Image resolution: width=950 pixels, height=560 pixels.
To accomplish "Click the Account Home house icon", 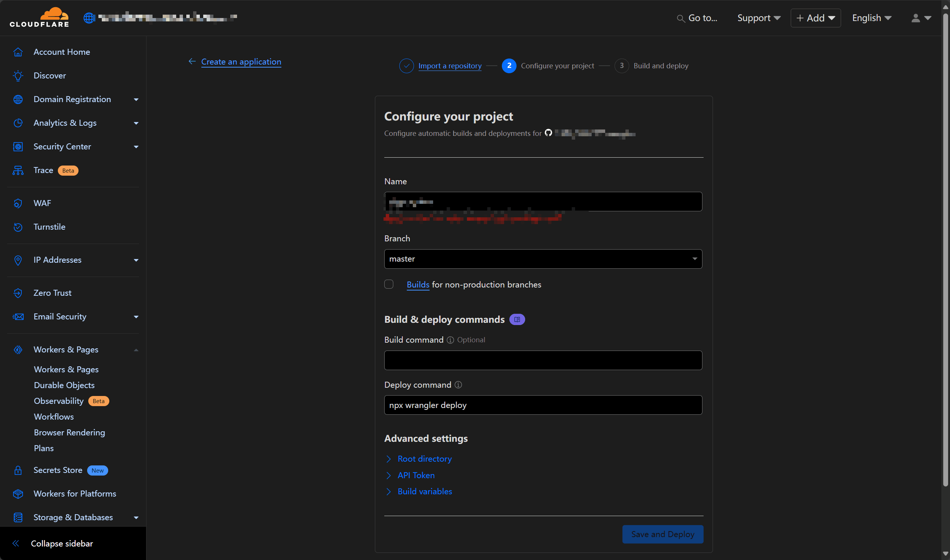I will click(x=18, y=52).
